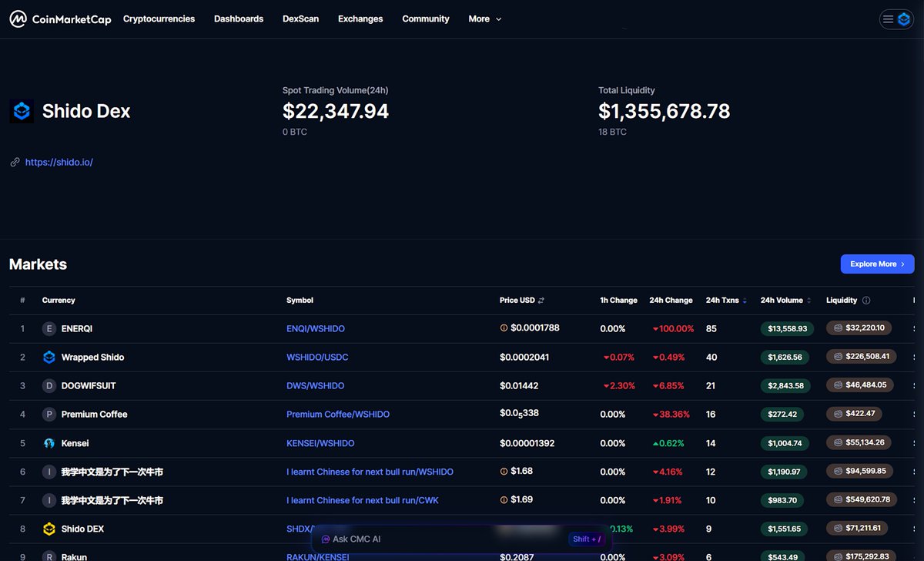This screenshot has width=924, height=561.
Task: Click the 24h Change column header
Action: [x=671, y=301]
